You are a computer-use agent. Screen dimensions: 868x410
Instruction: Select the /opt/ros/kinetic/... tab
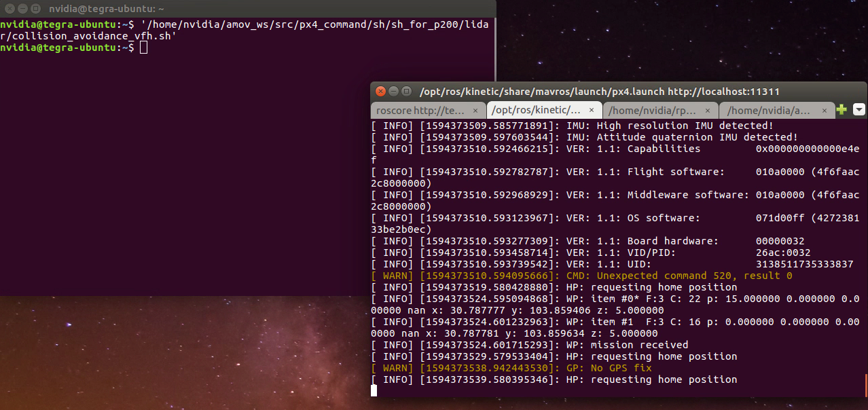coord(537,110)
